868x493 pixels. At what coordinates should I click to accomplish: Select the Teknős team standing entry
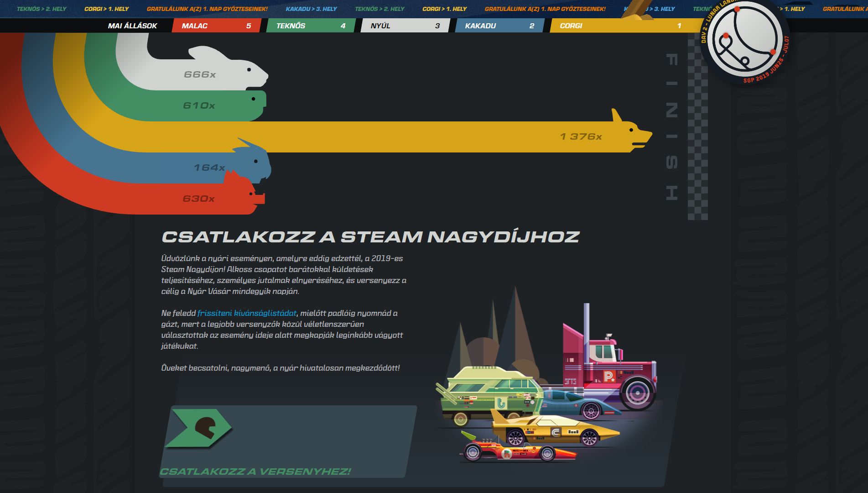point(311,26)
